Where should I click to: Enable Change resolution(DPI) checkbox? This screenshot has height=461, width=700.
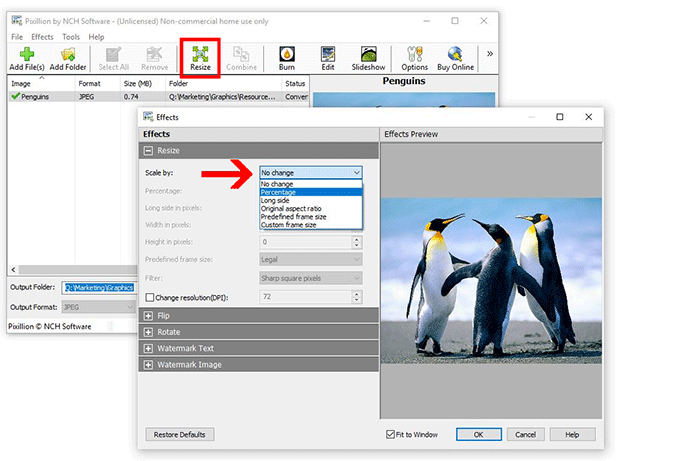(x=150, y=297)
